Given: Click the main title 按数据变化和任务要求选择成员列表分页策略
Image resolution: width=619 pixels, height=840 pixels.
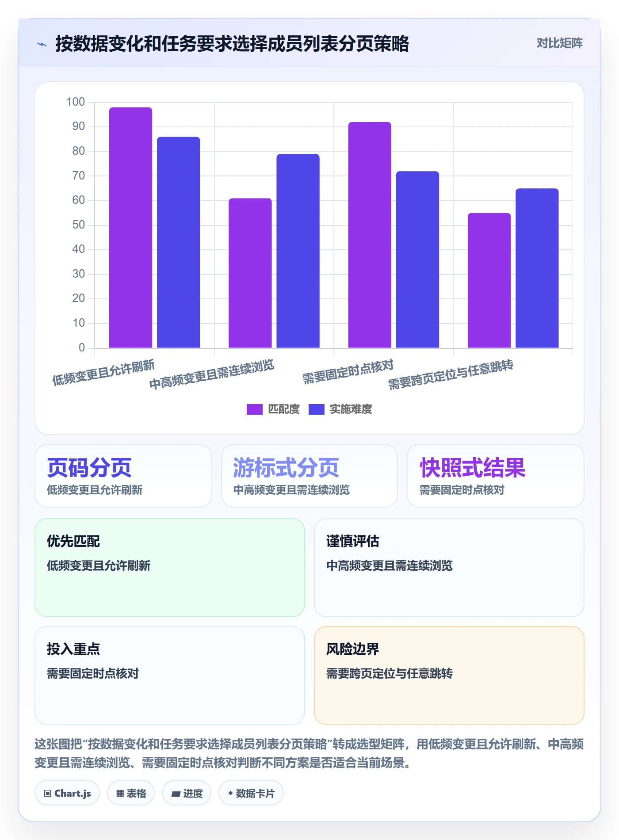Looking at the screenshot, I should [232, 44].
